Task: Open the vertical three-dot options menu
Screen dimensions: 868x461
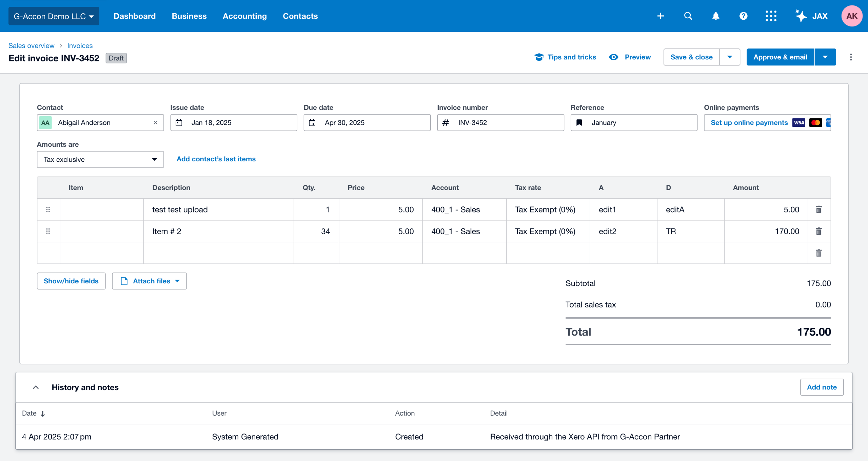Action: (851, 57)
